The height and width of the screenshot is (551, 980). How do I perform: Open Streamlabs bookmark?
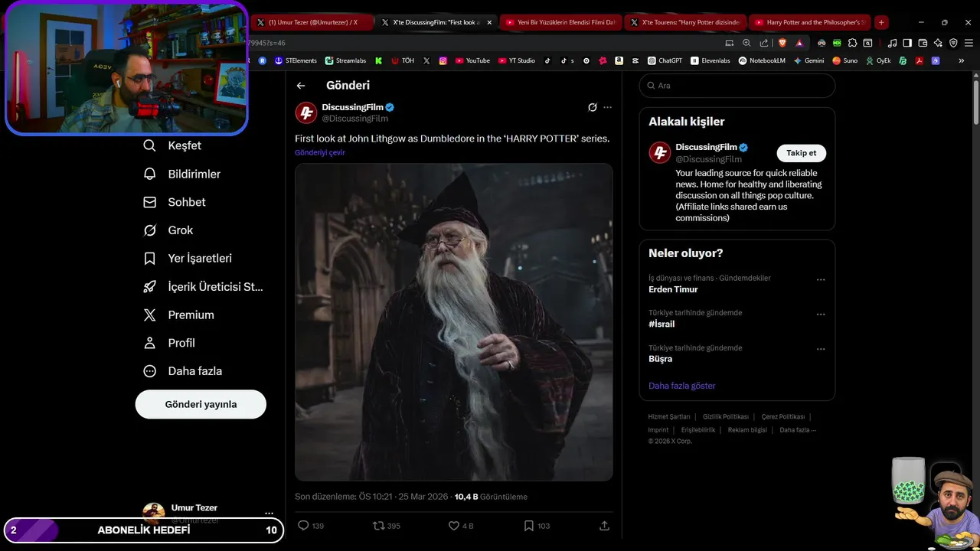pyautogui.click(x=346, y=60)
